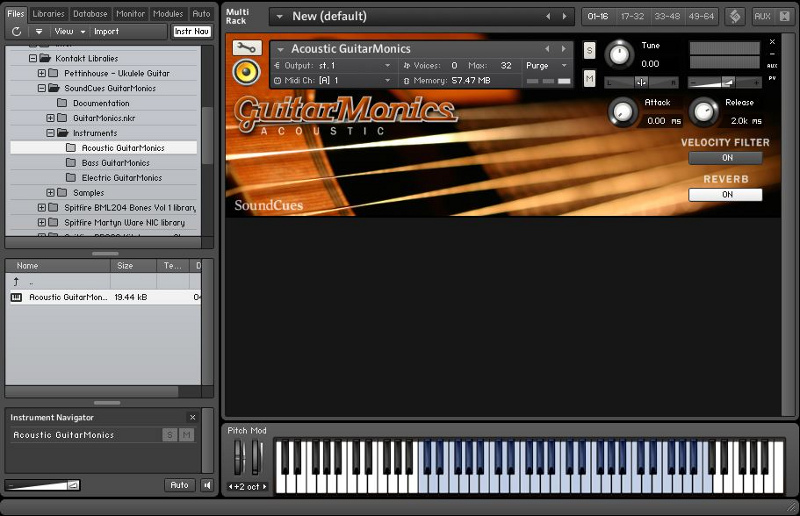Toggle Auto preview button
Viewport: 800px width, 516px height.
click(x=179, y=485)
